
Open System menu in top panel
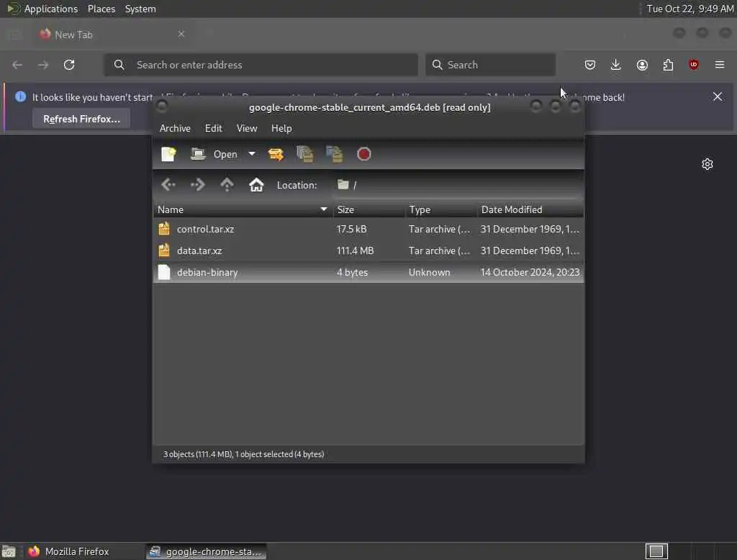click(x=140, y=9)
